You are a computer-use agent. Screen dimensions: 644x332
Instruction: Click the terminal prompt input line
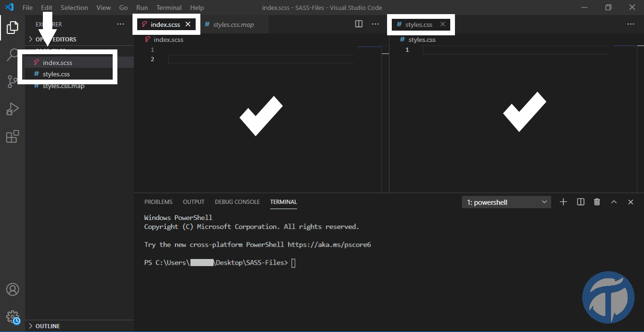point(293,263)
